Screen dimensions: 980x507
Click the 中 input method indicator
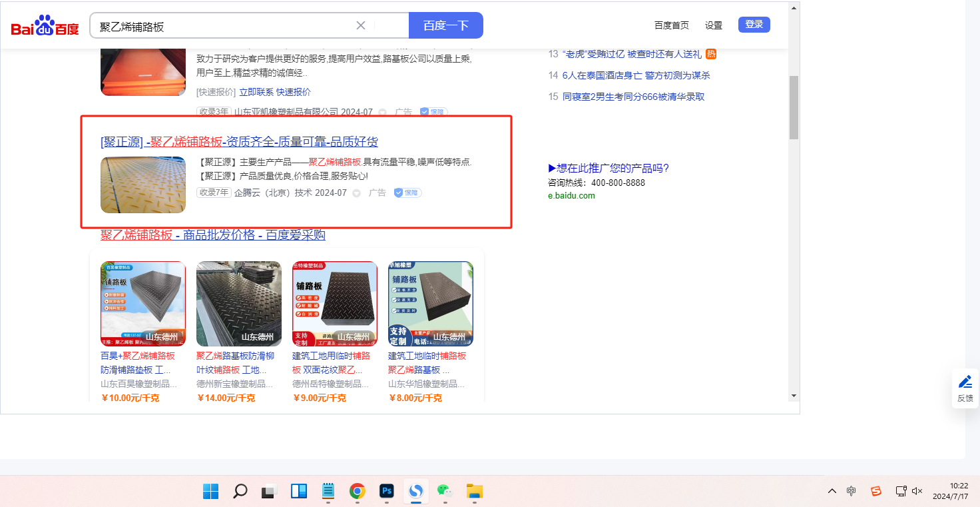coord(852,491)
